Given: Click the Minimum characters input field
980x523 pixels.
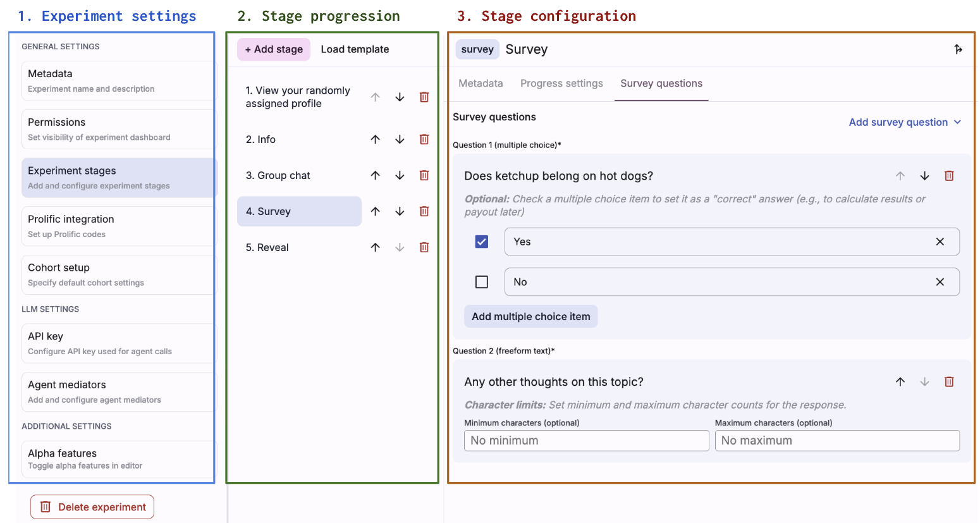Looking at the screenshot, I should tap(586, 440).
